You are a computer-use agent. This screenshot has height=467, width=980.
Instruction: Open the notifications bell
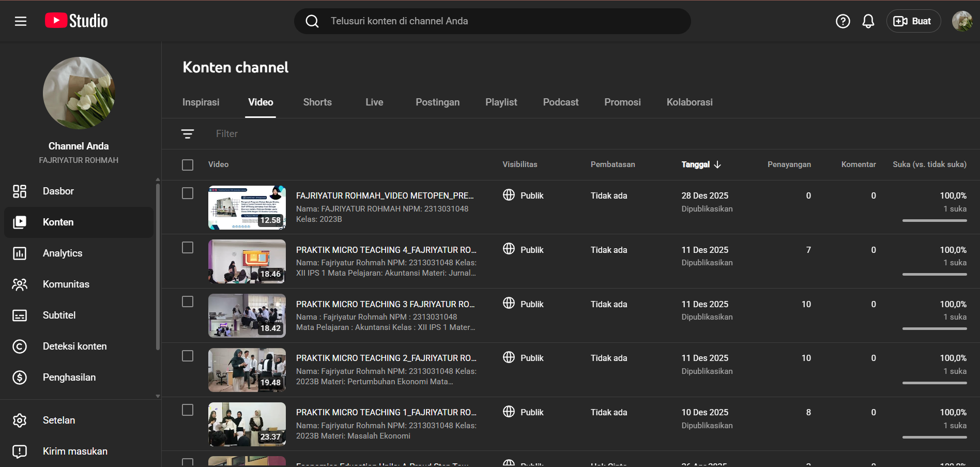pyautogui.click(x=868, y=21)
